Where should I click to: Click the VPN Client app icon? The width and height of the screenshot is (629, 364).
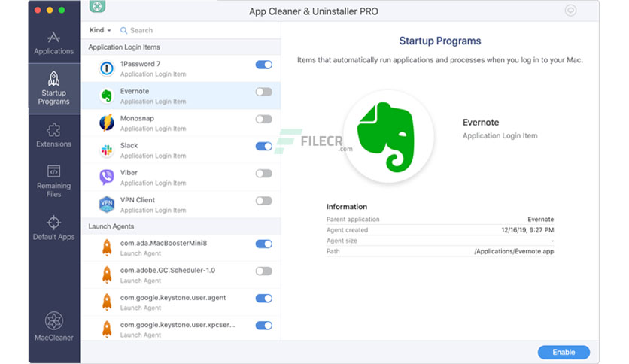(x=107, y=205)
